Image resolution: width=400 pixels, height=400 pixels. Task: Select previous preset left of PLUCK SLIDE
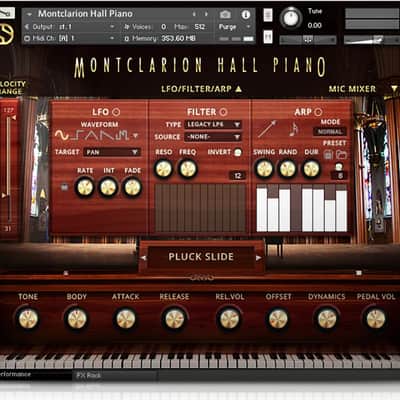coord(143,258)
